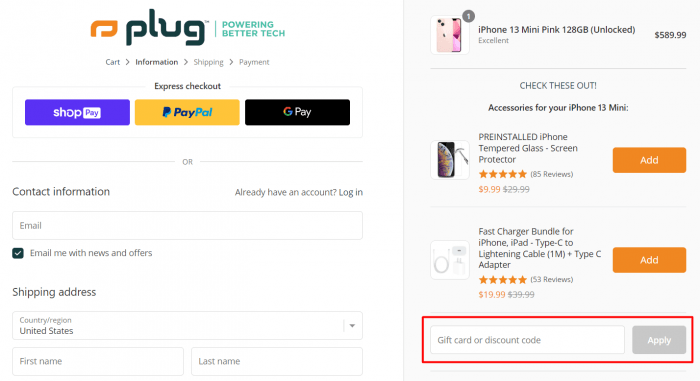
Task: Open the Information breadcrumb step
Action: [x=157, y=62]
